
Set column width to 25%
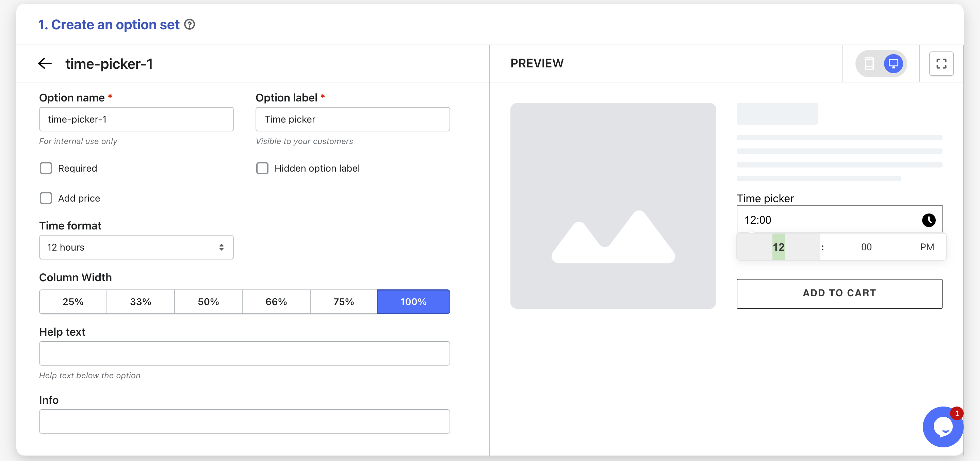pyautogui.click(x=73, y=302)
